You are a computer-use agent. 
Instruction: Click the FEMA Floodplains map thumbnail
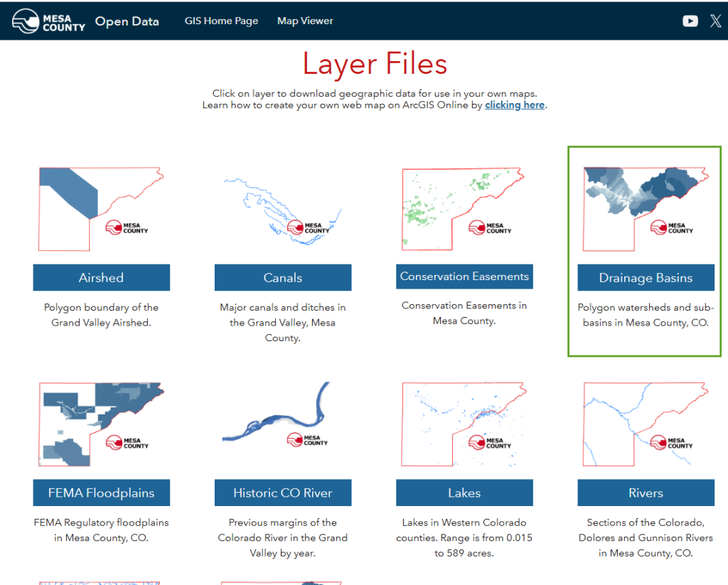[x=101, y=424]
